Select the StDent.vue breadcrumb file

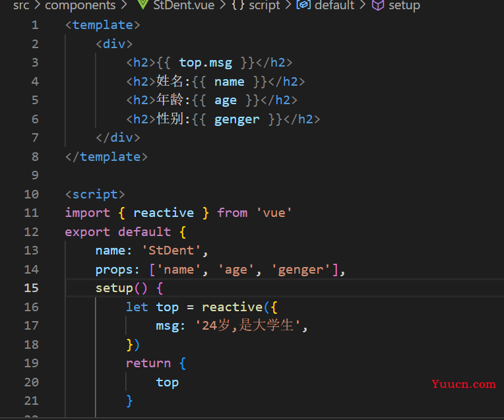(x=183, y=5)
